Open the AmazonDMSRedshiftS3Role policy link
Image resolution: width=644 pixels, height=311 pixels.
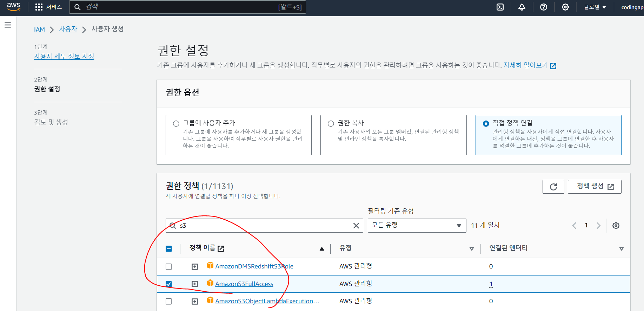click(x=254, y=266)
